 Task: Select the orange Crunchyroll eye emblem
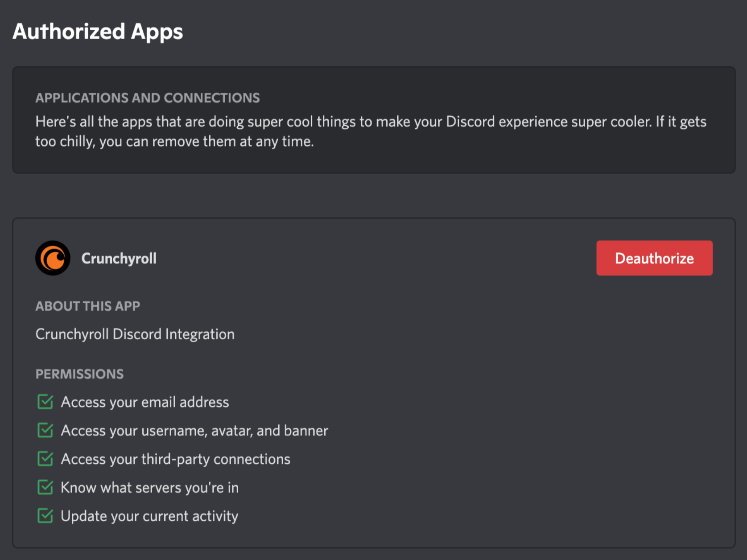coord(52,258)
